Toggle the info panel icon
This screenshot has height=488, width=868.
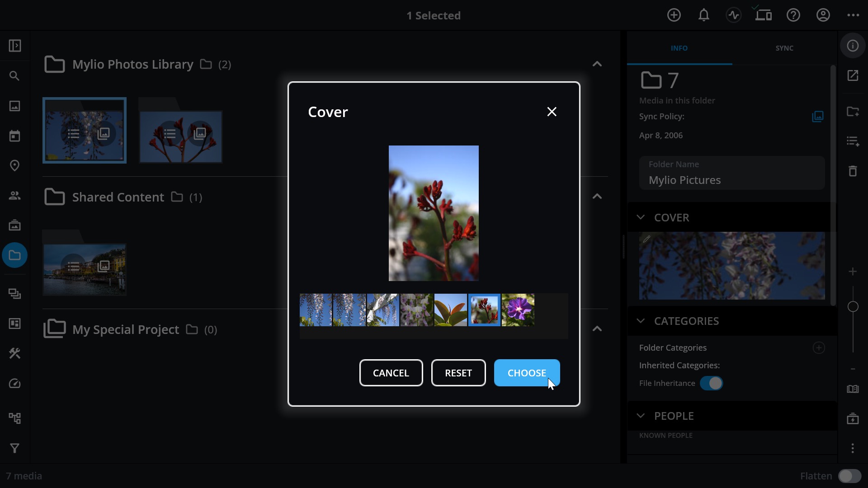click(853, 46)
